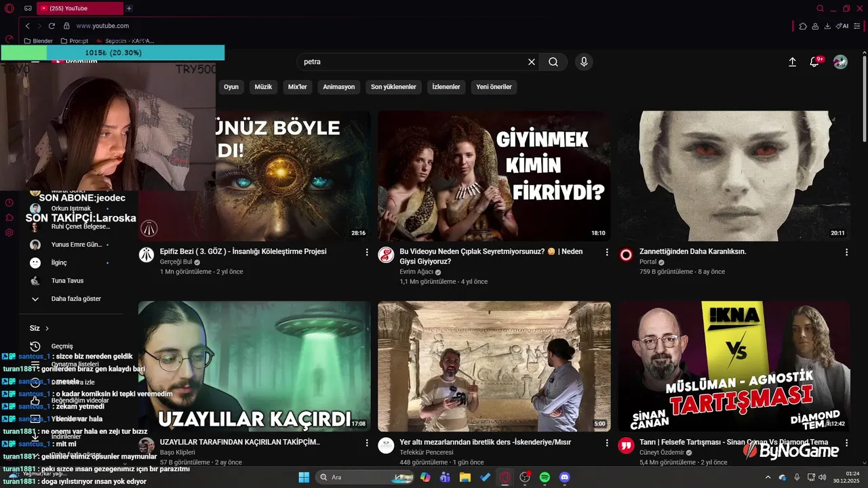This screenshot has width=868, height=488.
Task: Open the Tefekkür Penceresi channel link
Action: (427, 452)
